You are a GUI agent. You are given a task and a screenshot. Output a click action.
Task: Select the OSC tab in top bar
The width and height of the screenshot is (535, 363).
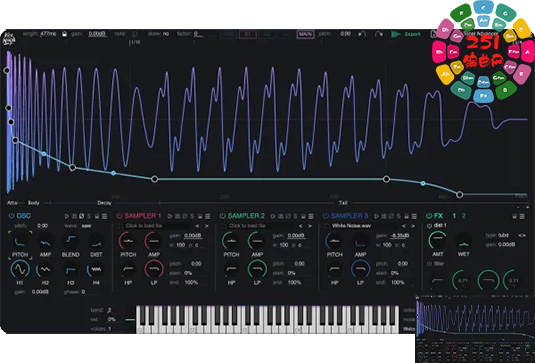click(x=229, y=34)
